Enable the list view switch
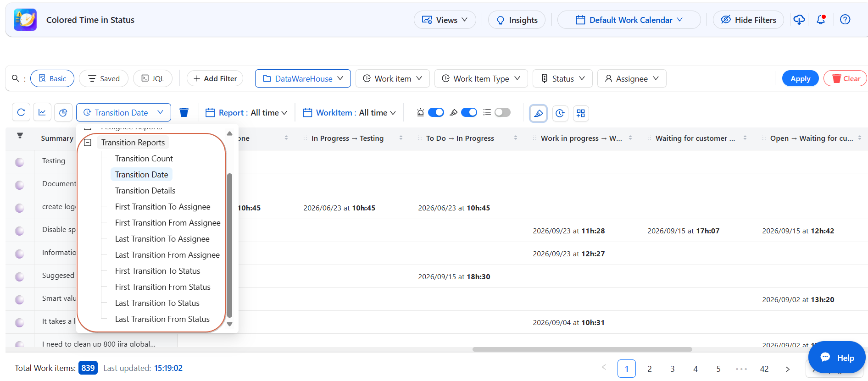868x381 pixels. point(502,112)
